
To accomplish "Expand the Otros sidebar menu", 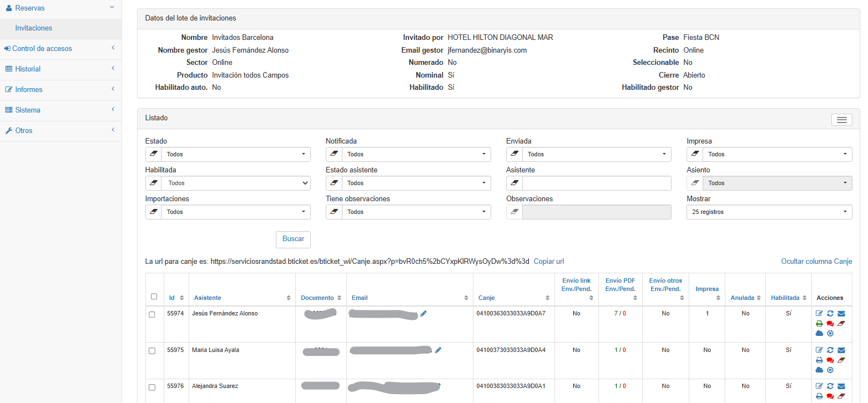I will click(60, 131).
